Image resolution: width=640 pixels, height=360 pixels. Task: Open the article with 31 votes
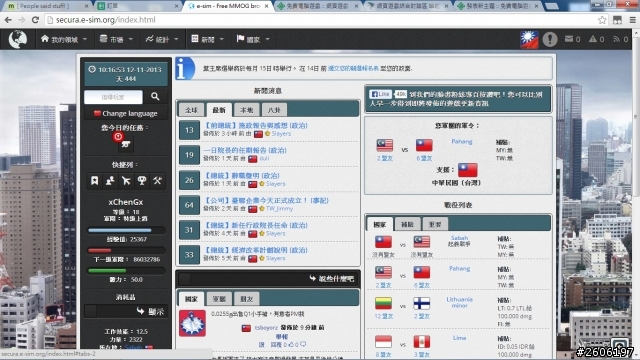pyautogui.click(x=256, y=225)
